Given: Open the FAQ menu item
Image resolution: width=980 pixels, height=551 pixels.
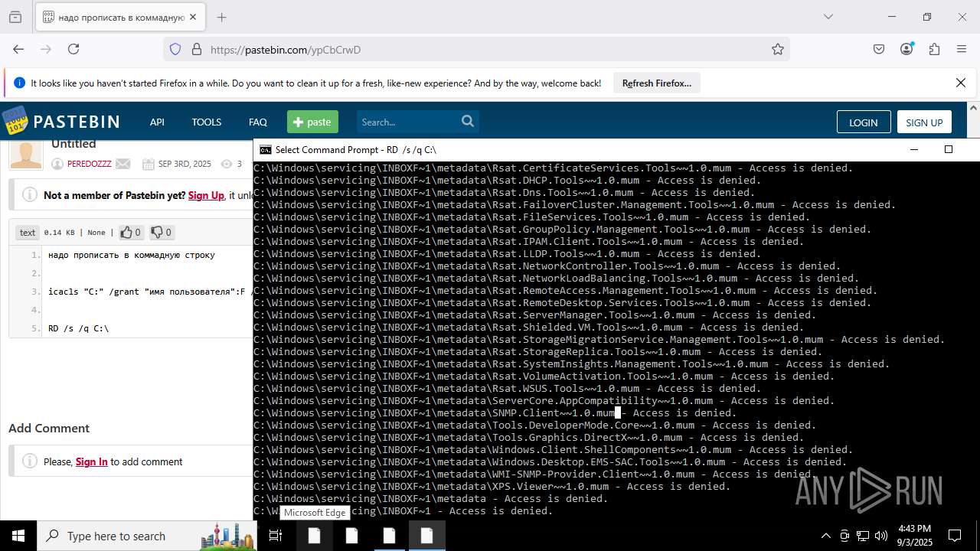Looking at the screenshot, I should point(258,122).
